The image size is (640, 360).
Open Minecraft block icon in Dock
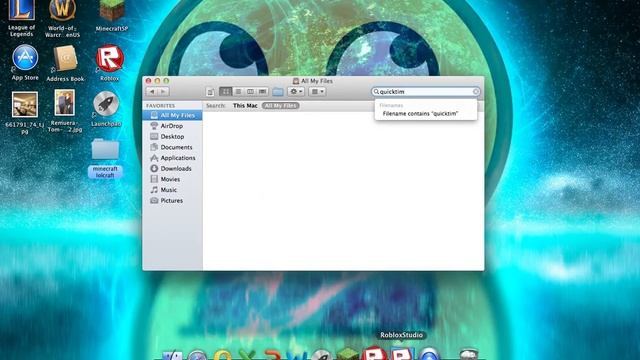(x=347, y=353)
